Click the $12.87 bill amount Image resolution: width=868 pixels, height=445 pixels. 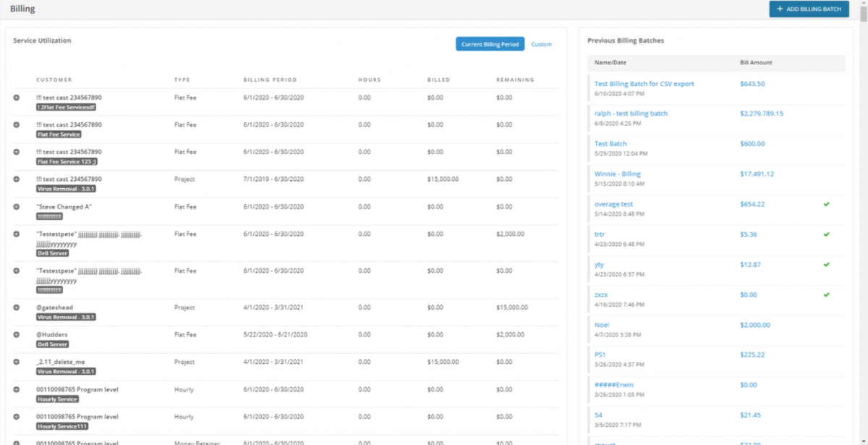tap(751, 265)
